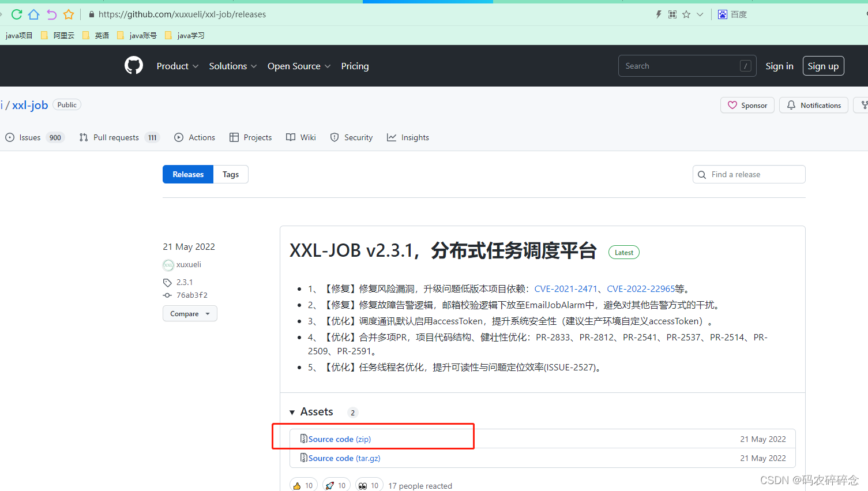Click the tar.gz file icon
Viewport: 868px width, 491px height.
coord(303,458)
